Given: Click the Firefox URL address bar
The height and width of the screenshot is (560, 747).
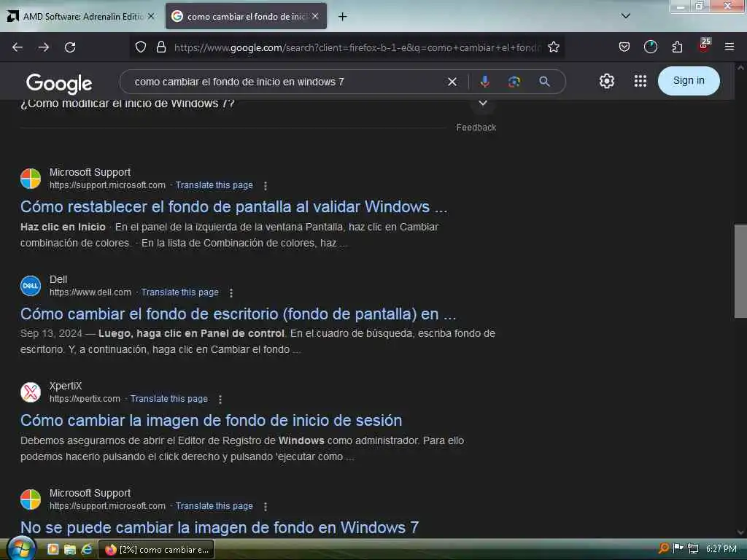Looking at the screenshot, I should (x=357, y=47).
